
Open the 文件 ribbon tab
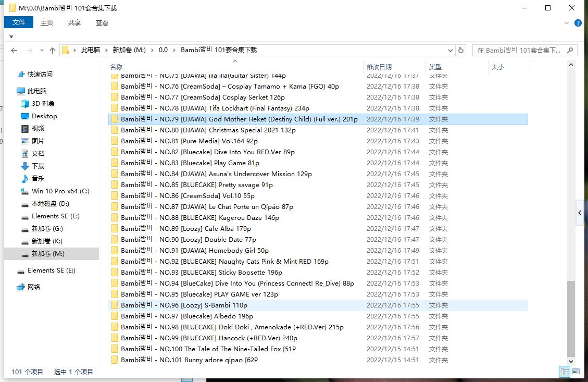pos(19,22)
